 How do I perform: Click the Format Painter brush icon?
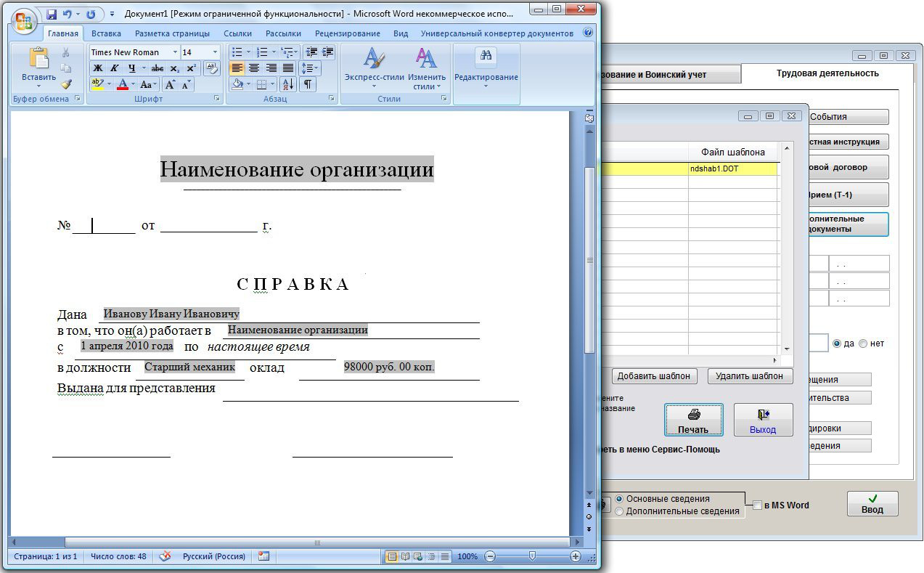pyautogui.click(x=66, y=84)
